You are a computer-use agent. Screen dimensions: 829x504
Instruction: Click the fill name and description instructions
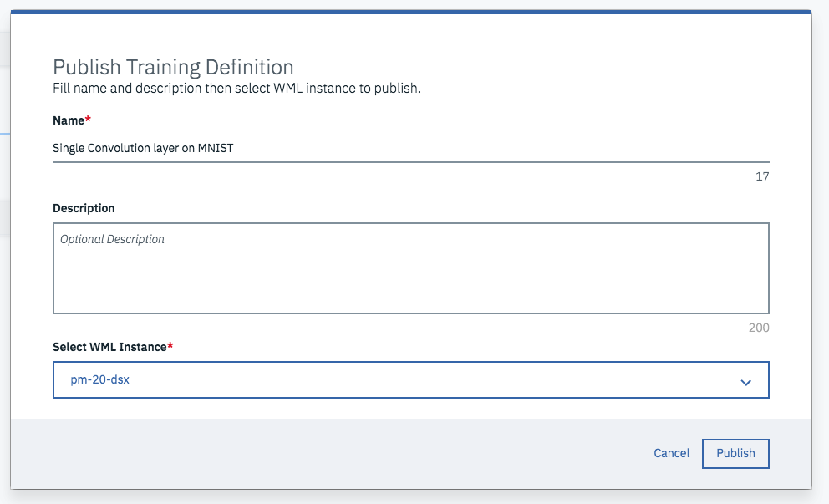tap(236, 88)
